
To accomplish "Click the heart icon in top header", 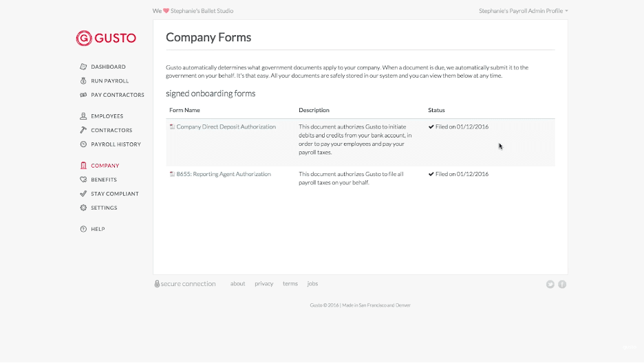I will click(x=167, y=11).
